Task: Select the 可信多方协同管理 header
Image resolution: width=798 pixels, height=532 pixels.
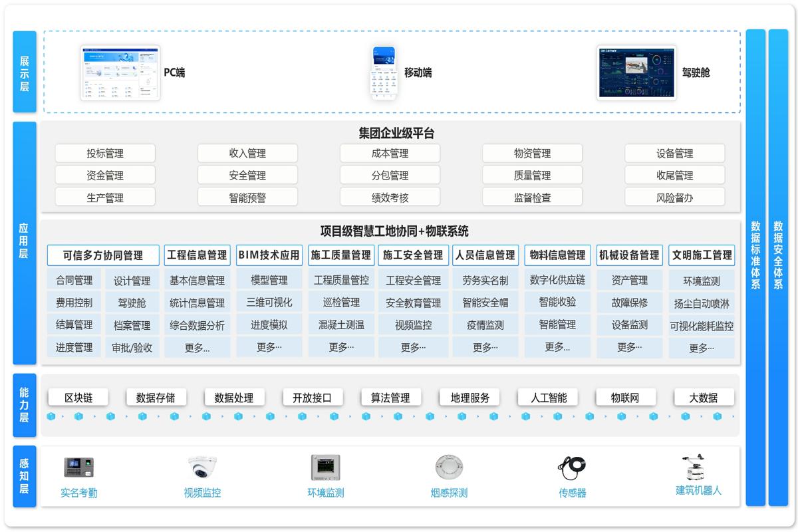Action: pos(103,255)
